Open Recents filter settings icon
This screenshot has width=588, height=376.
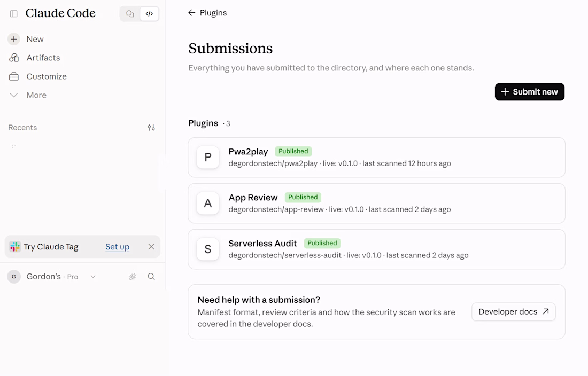[x=151, y=127]
